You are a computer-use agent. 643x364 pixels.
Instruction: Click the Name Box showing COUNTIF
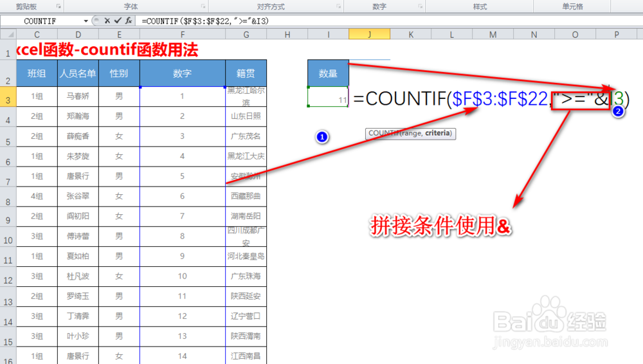tap(41, 21)
